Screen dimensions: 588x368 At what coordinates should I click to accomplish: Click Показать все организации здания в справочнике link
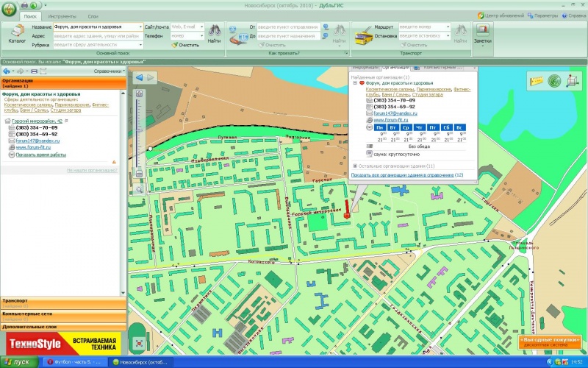coord(402,175)
